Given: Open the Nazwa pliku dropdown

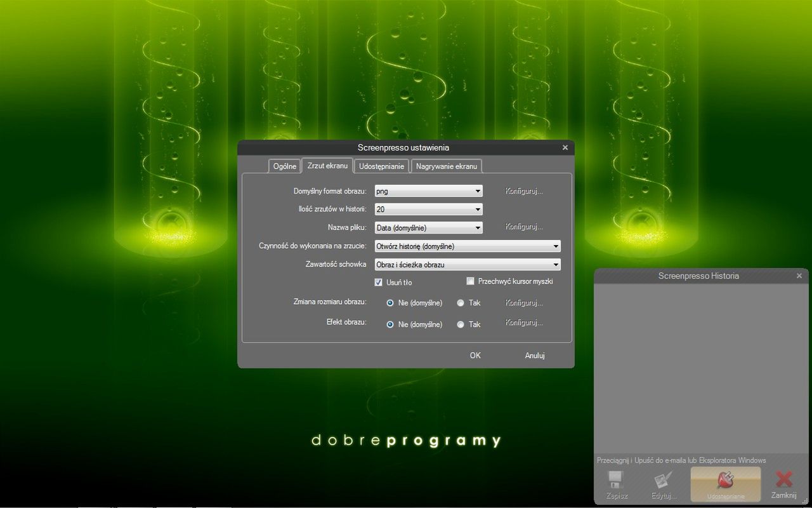Looking at the screenshot, I should point(429,227).
